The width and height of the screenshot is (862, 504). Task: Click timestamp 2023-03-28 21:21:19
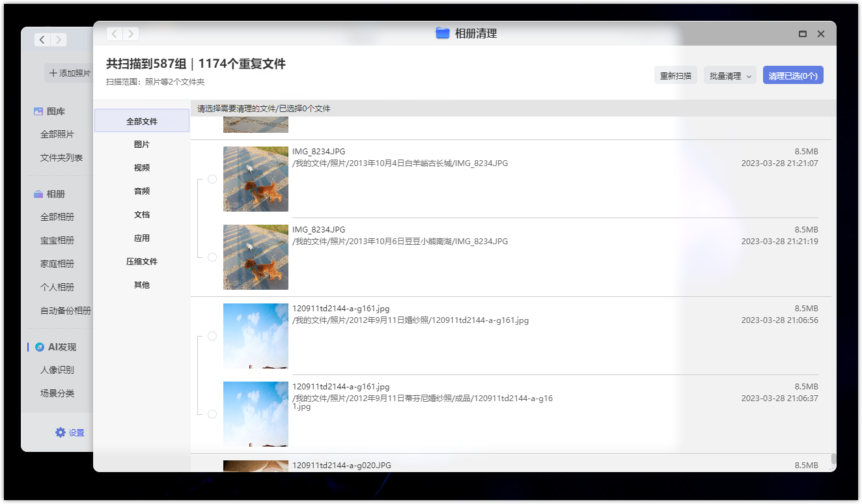[x=780, y=242]
